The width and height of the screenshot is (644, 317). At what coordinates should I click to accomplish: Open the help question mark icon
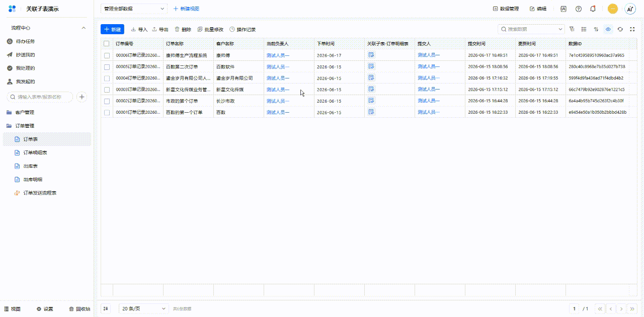(579, 9)
